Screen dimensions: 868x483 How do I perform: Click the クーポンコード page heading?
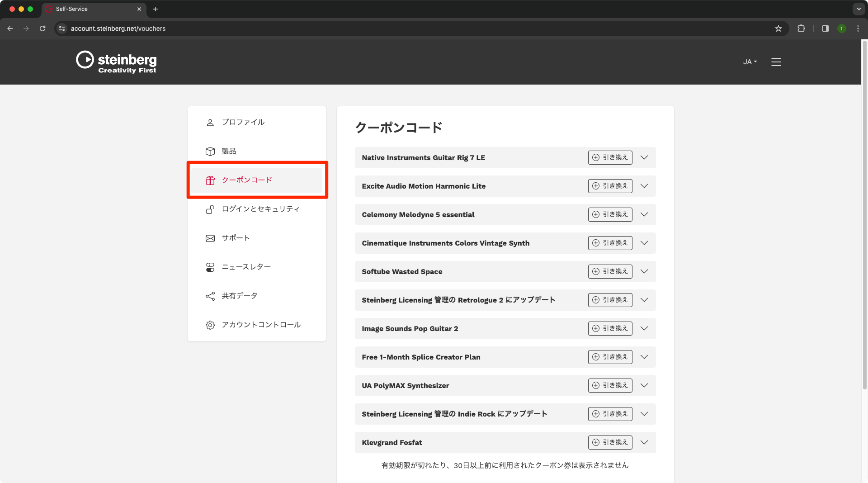(398, 128)
